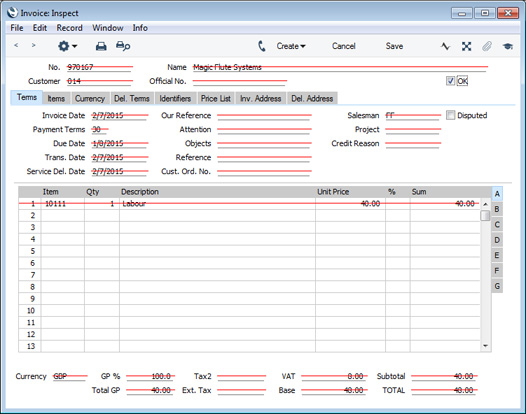Screen dimensions: 526x414
Task: Open the Record menu
Action: tap(69, 28)
